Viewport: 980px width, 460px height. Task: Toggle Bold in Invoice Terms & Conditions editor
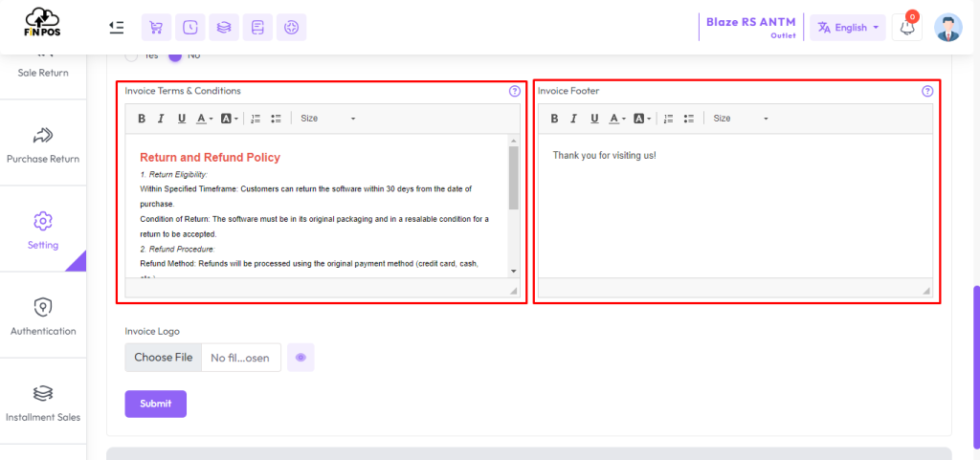(142, 119)
